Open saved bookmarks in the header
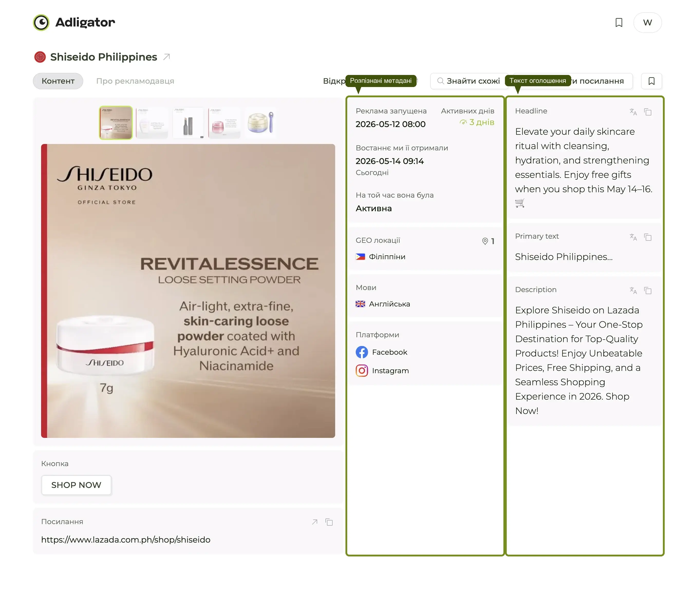695x616 pixels. tap(619, 22)
